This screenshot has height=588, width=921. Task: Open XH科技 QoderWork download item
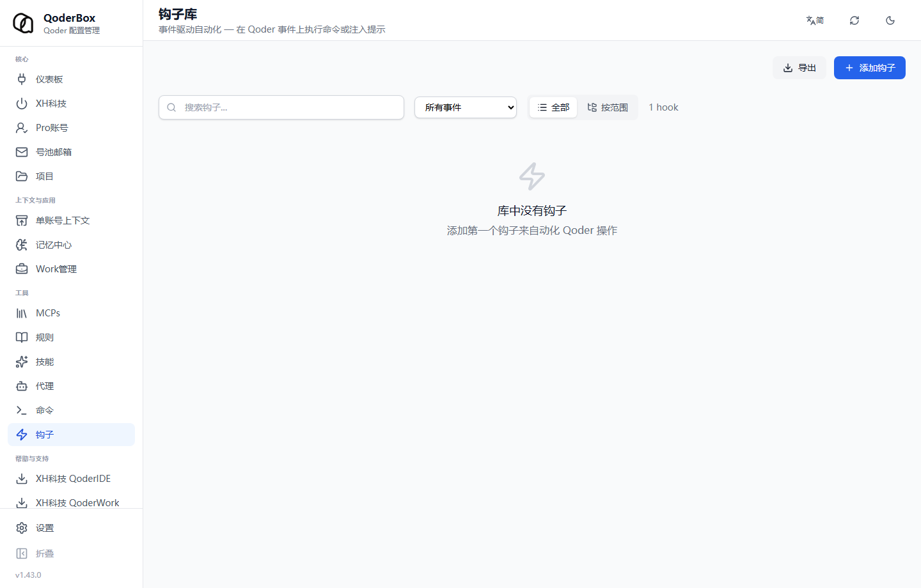click(x=71, y=503)
